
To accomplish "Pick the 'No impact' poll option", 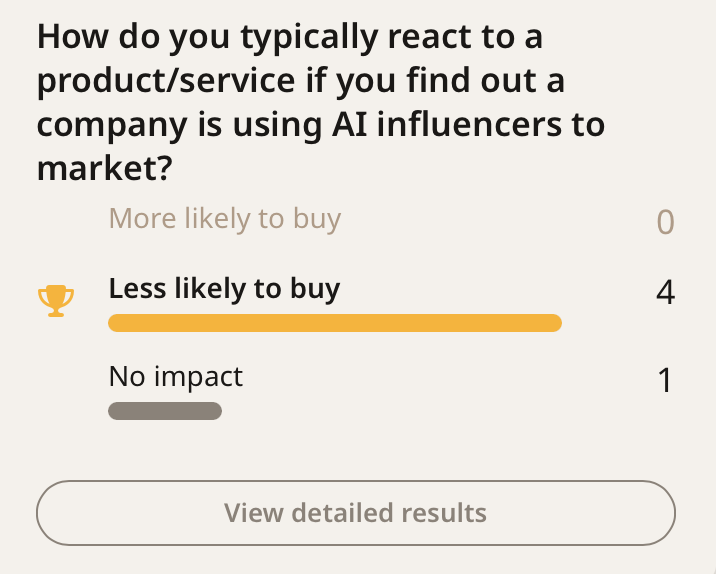I will click(175, 377).
